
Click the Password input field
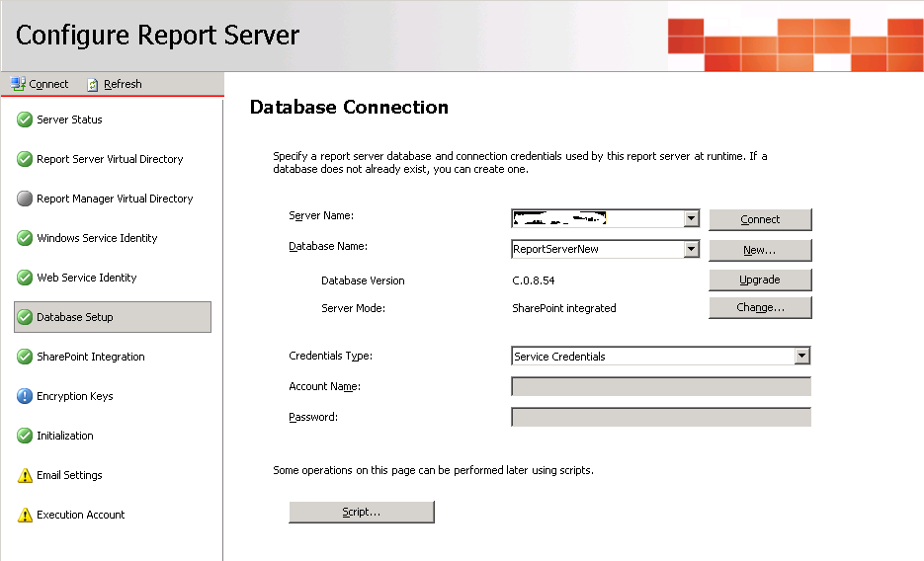pyautogui.click(x=661, y=417)
